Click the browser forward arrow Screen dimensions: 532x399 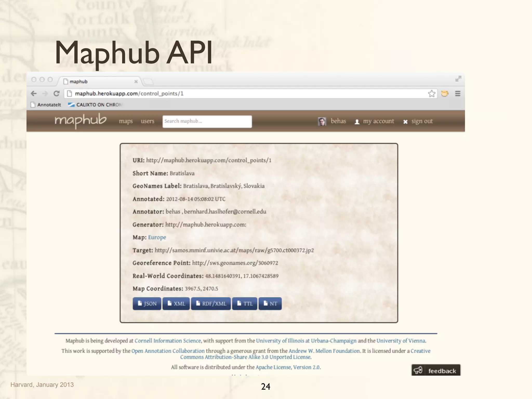[x=45, y=94]
